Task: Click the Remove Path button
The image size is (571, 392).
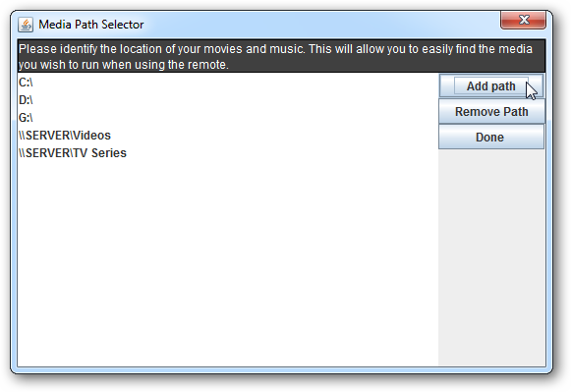Action: tap(491, 111)
